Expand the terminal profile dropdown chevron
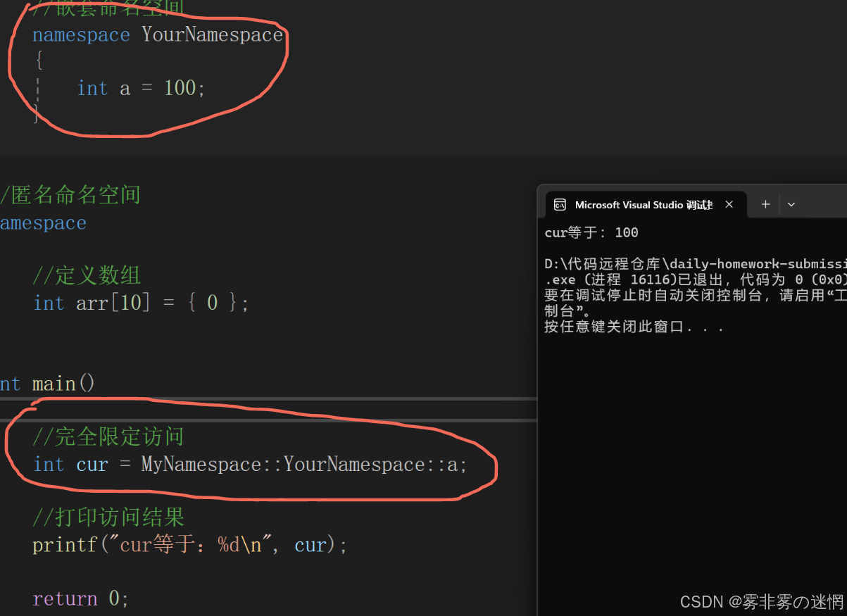847x616 pixels. 791,205
